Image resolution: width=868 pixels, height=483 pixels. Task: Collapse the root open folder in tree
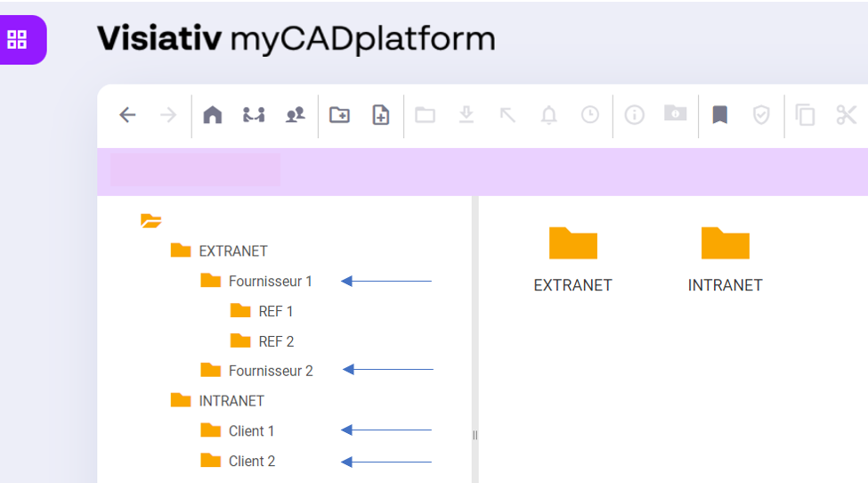pyautogui.click(x=151, y=221)
